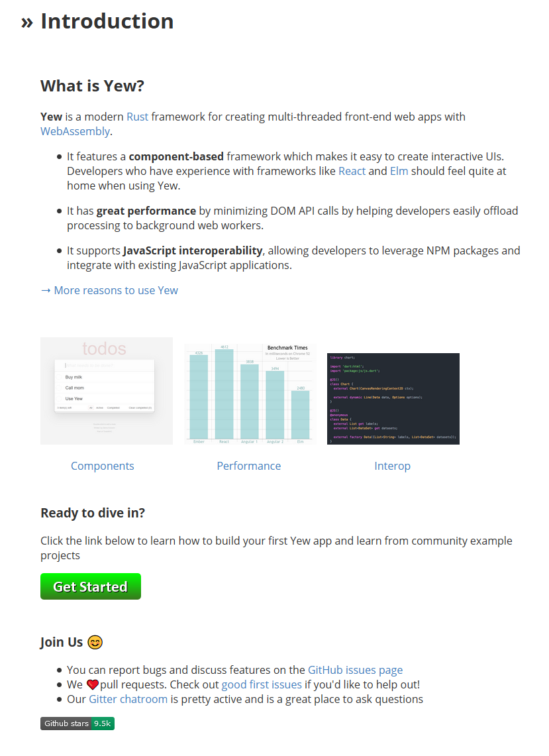Open the todos Components thumbnail
The image size is (549, 756).
[107, 390]
